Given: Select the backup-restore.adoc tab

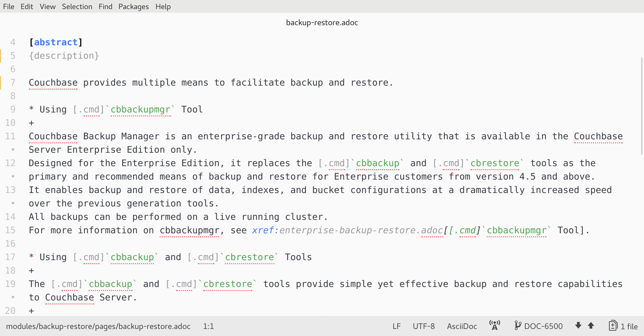Looking at the screenshot, I should click(x=322, y=22).
